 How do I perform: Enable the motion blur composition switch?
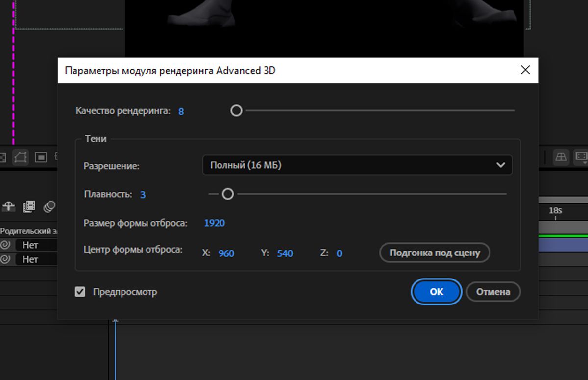(49, 206)
